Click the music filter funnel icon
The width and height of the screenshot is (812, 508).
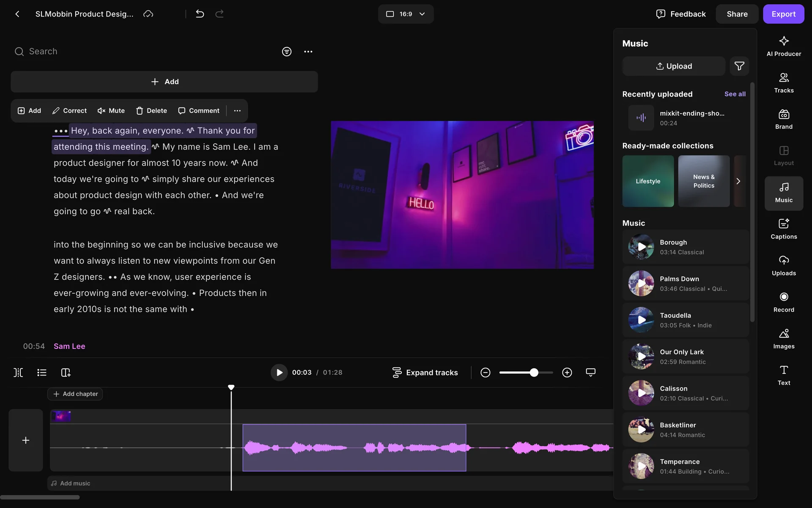point(739,66)
